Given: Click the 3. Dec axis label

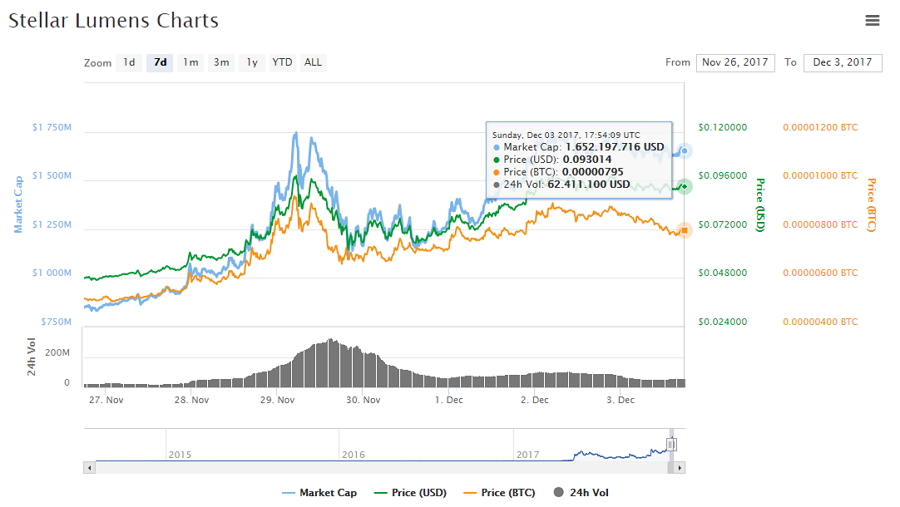Looking at the screenshot, I should coord(620,400).
